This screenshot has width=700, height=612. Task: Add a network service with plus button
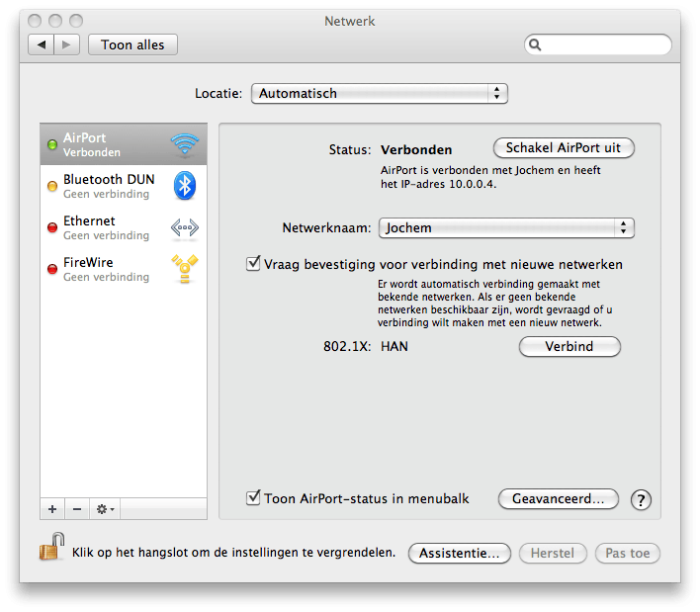click(x=52, y=509)
